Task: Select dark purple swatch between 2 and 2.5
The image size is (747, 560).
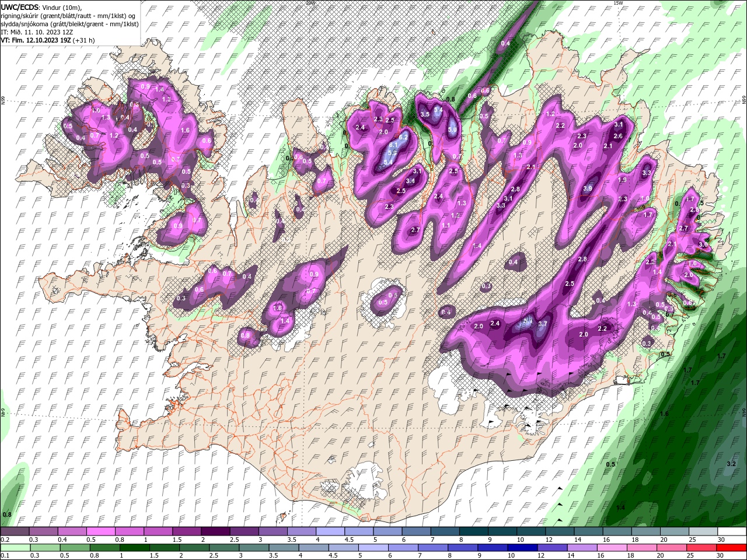Action: [x=215, y=531]
